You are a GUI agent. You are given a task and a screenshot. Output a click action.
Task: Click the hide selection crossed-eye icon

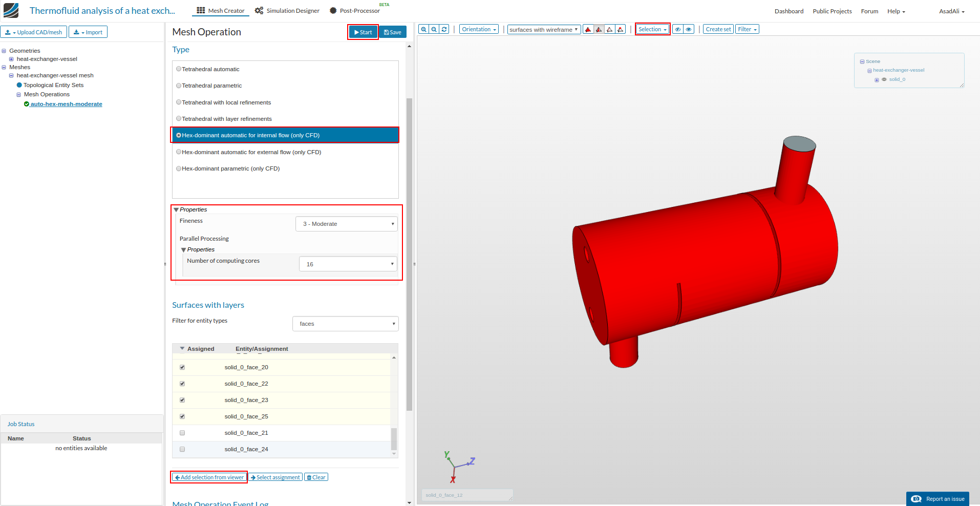pyautogui.click(x=678, y=29)
